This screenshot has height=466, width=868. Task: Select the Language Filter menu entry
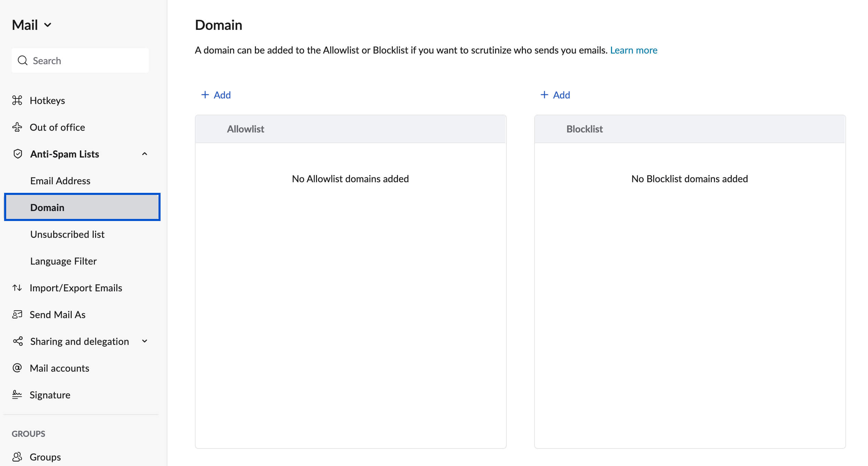click(x=63, y=261)
